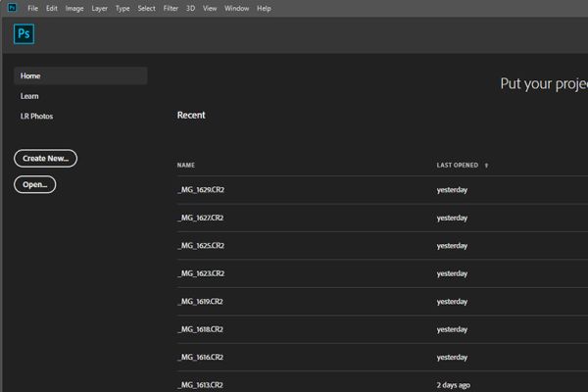Open recent file _MG_1616.CR2
The width and height of the screenshot is (588, 392).
pyautogui.click(x=200, y=357)
